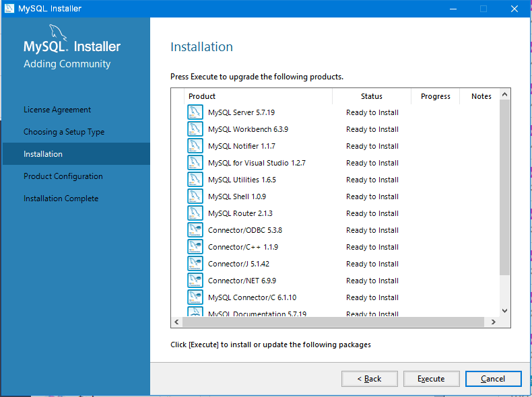Select the Connector/ODBC 5.3.8 icon

pos(195,230)
